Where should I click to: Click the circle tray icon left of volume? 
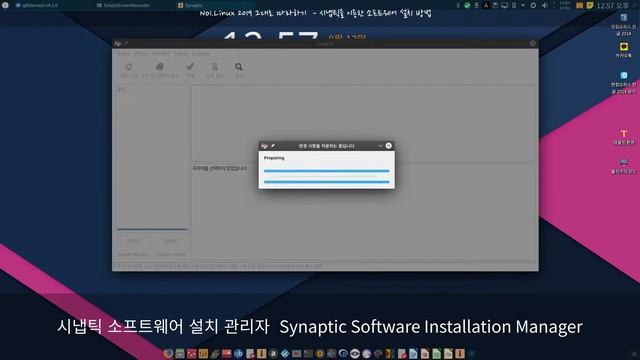coord(533,5)
